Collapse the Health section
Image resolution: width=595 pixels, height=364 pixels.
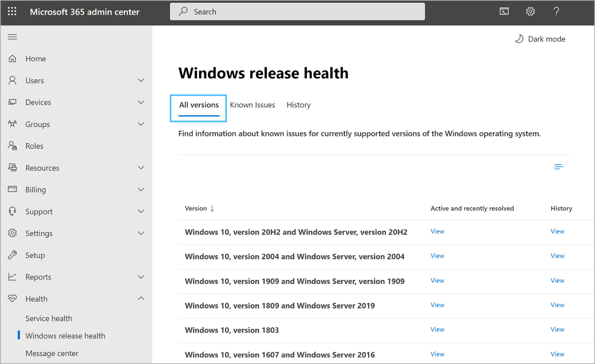(x=141, y=298)
